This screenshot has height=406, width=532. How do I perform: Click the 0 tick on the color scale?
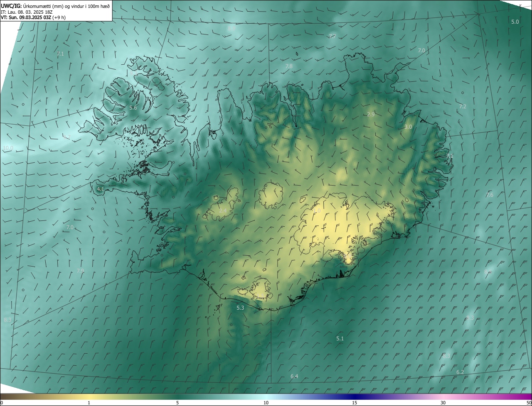pyautogui.click(x=2, y=403)
